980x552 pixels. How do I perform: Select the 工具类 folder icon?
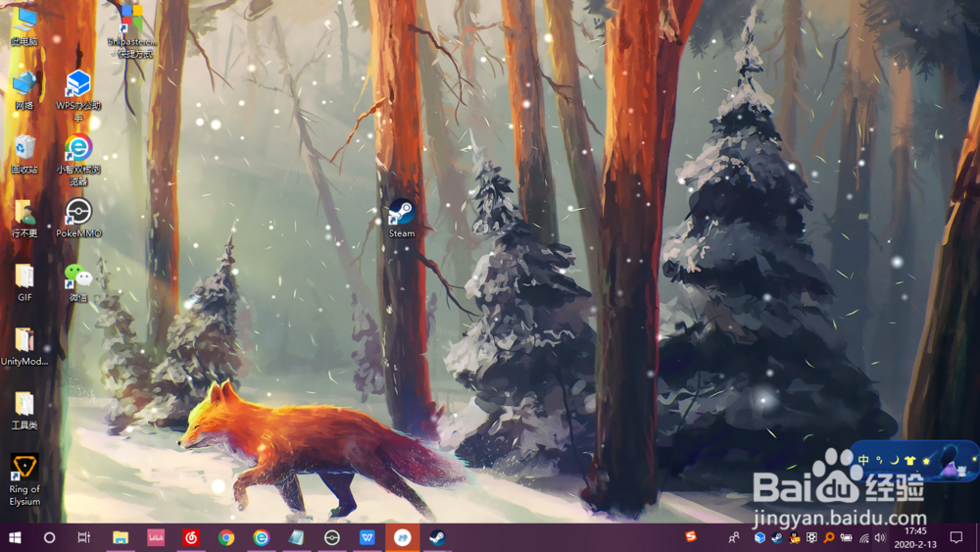coord(24,410)
